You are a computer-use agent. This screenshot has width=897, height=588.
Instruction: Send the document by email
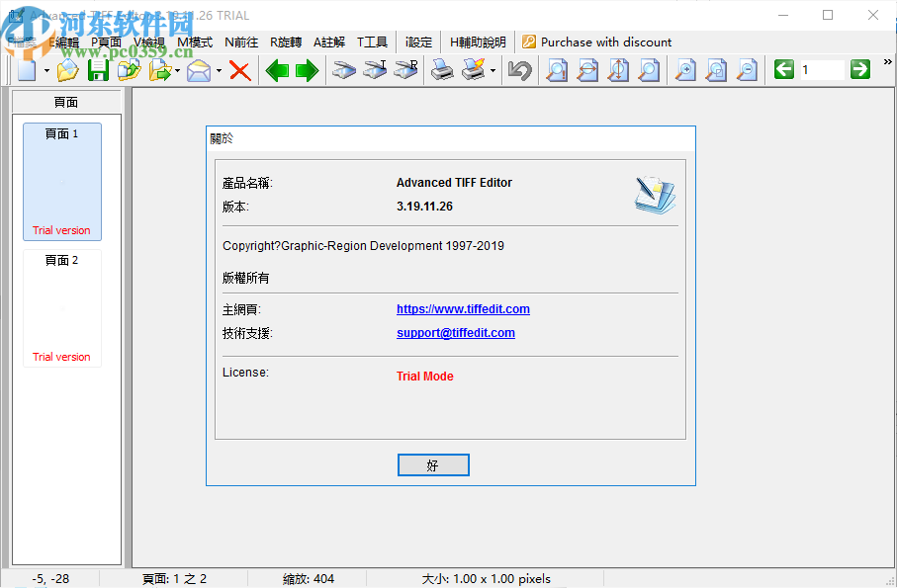[198, 70]
